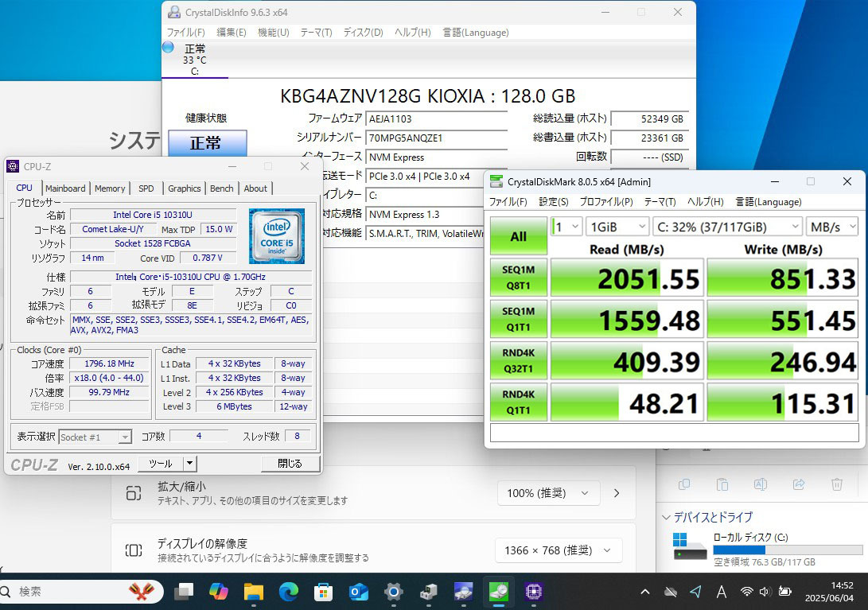This screenshot has height=610, width=868.
Task: Click the comment text field in CrystalDiskMark
Action: tap(674, 433)
